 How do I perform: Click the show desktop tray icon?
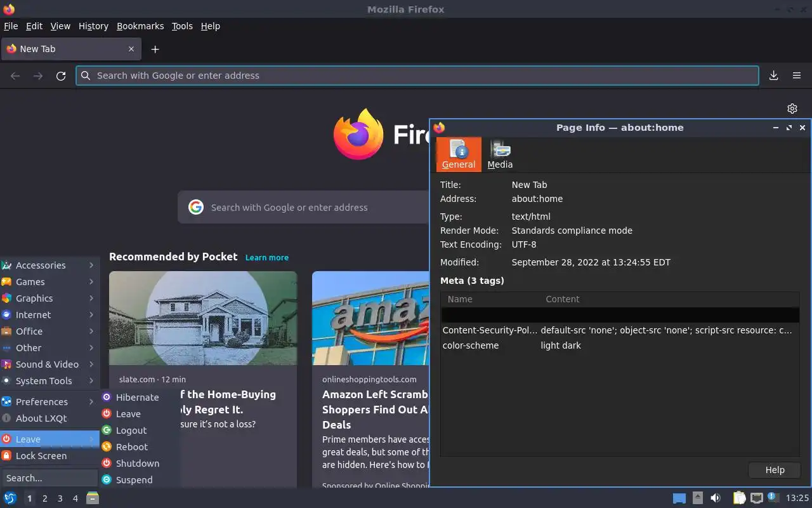pyautogui.click(x=679, y=498)
